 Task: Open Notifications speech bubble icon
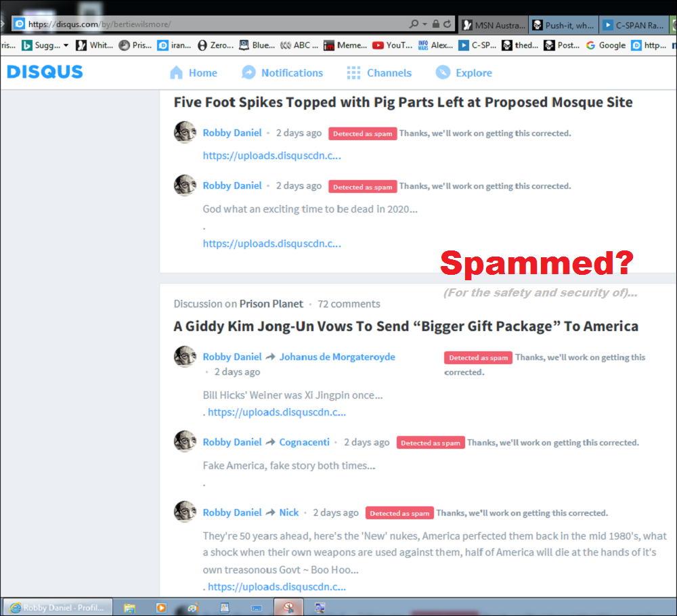(248, 72)
